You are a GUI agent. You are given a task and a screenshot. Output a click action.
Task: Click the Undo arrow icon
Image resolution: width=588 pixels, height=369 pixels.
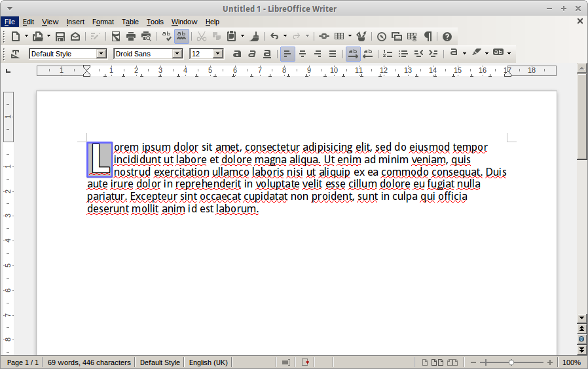point(274,37)
